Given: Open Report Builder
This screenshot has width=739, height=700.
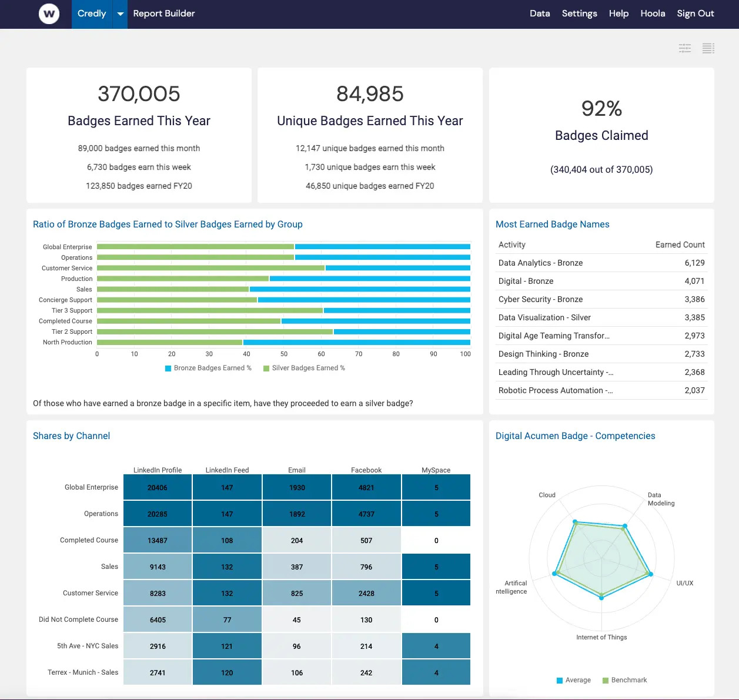Looking at the screenshot, I should tap(164, 14).
